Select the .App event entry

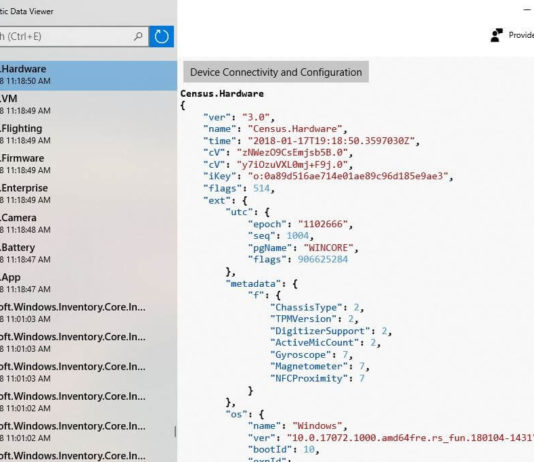pos(88,283)
